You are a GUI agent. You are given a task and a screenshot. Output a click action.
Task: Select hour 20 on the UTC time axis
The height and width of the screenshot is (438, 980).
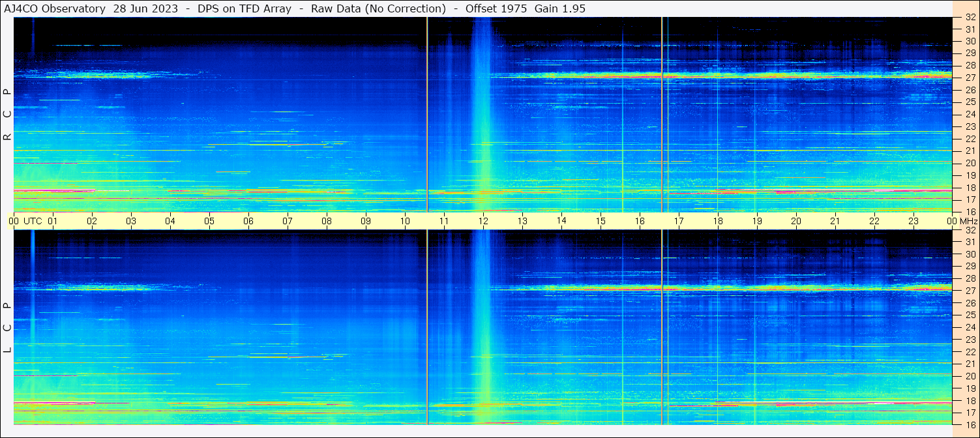[796, 221]
